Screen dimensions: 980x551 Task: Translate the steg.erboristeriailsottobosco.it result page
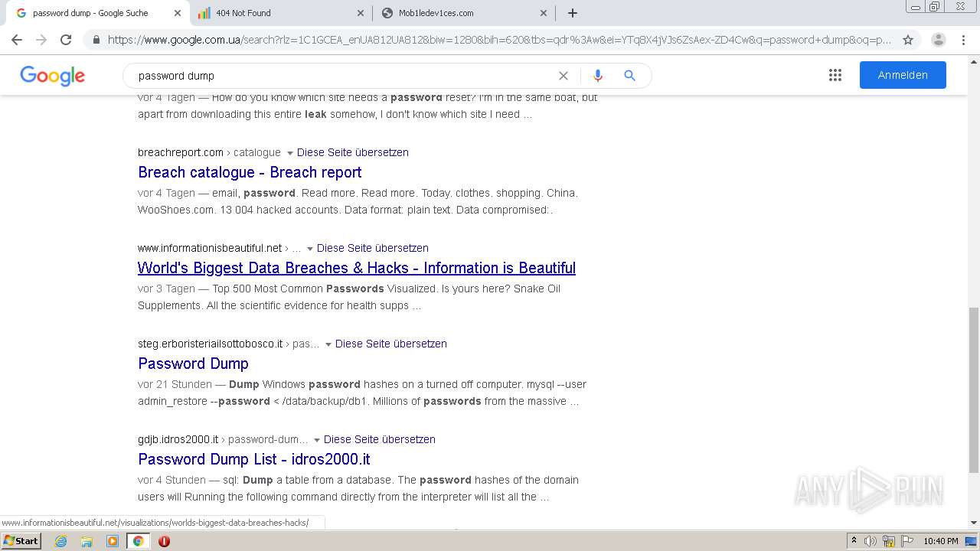391,344
